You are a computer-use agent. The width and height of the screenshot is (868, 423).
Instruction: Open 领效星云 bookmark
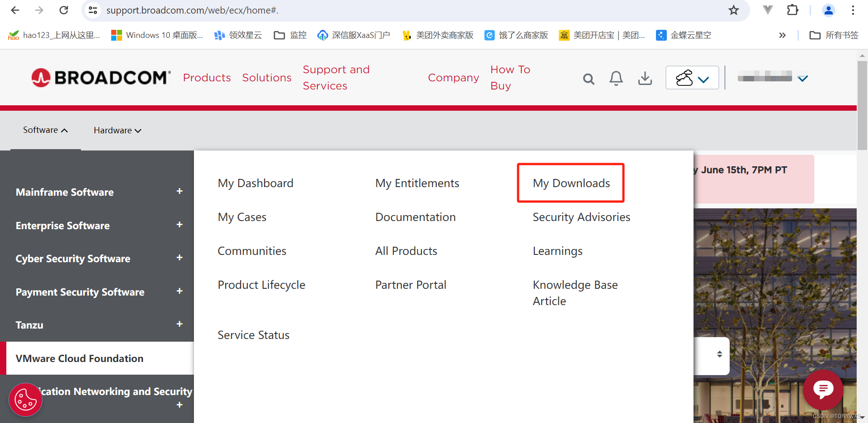tap(238, 35)
